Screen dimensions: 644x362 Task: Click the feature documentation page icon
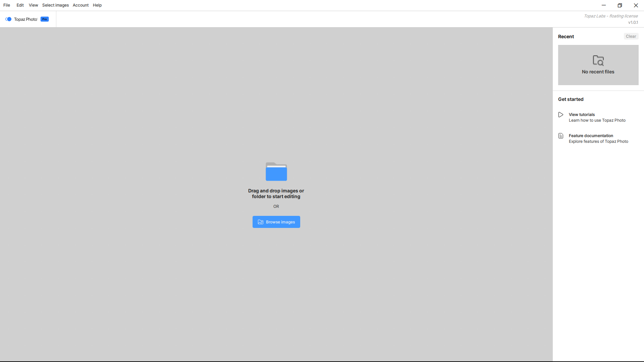coord(561,136)
